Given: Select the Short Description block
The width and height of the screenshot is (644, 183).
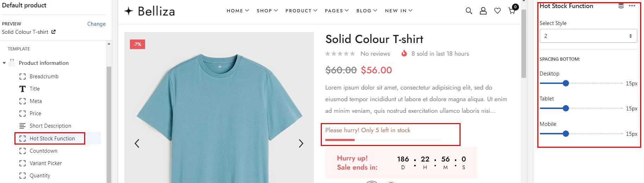Looking at the screenshot, I should point(50,126).
